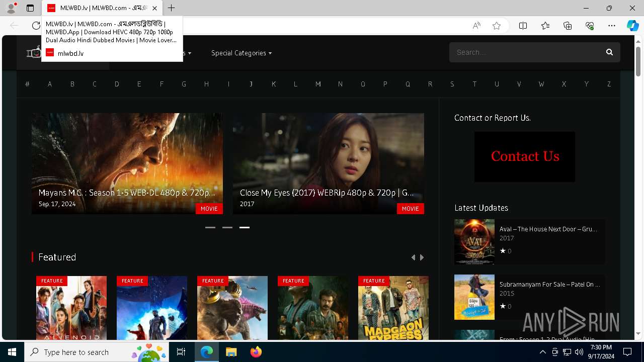Open the tab actions menu icon
The image size is (644, 362).
click(30, 8)
